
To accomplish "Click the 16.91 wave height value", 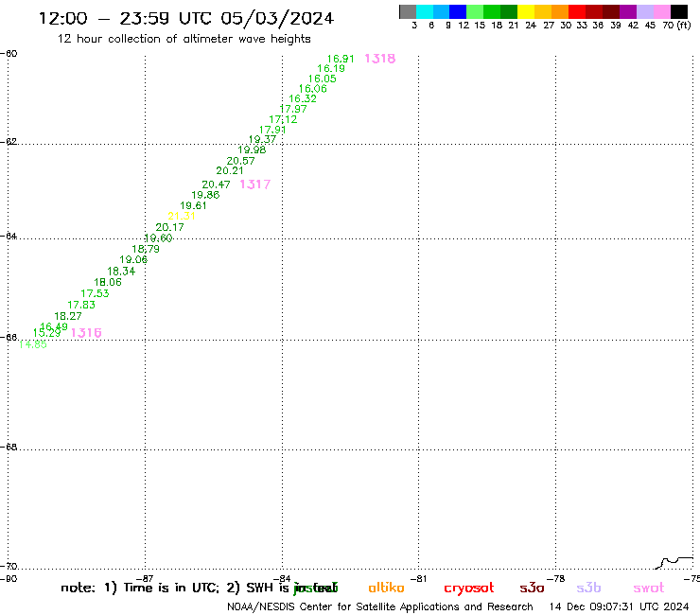I will (x=341, y=59).
